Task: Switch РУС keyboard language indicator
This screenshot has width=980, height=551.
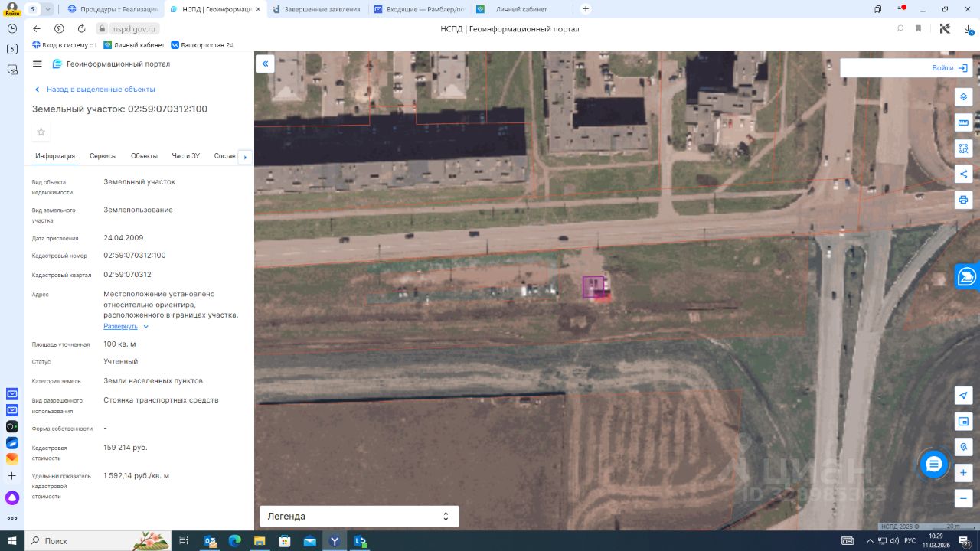Action: 910,541
